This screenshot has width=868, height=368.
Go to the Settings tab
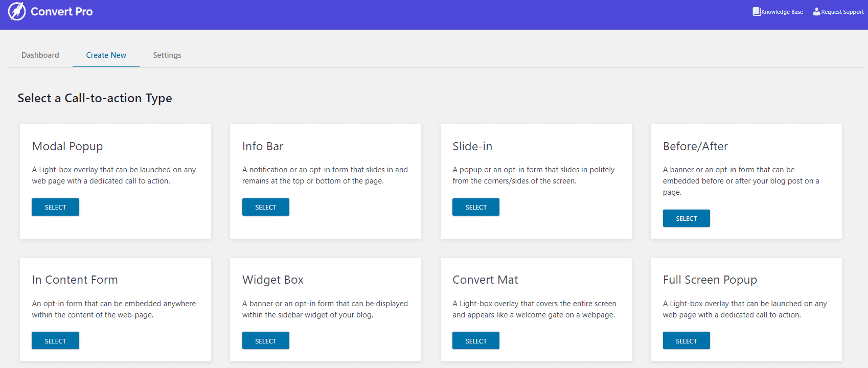pyautogui.click(x=167, y=55)
